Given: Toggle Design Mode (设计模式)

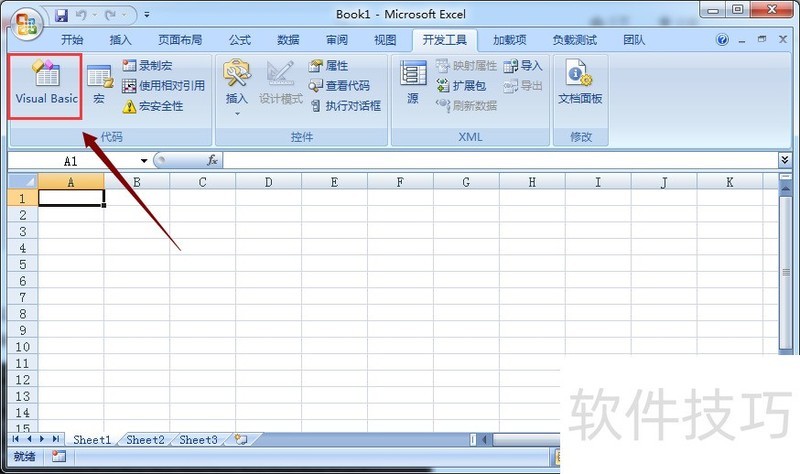Looking at the screenshot, I should (281, 84).
